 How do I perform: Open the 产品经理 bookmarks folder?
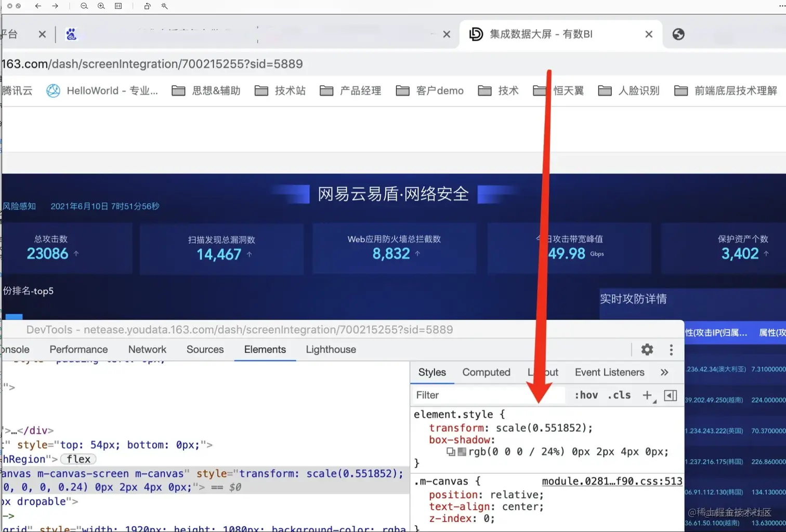(x=350, y=91)
